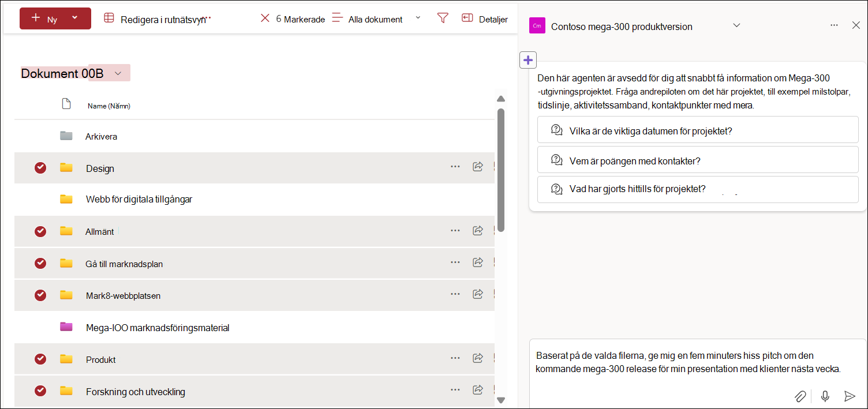The width and height of the screenshot is (868, 409).
Task: Open the agent pane more options ellipsis
Action: (x=834, y=25)
